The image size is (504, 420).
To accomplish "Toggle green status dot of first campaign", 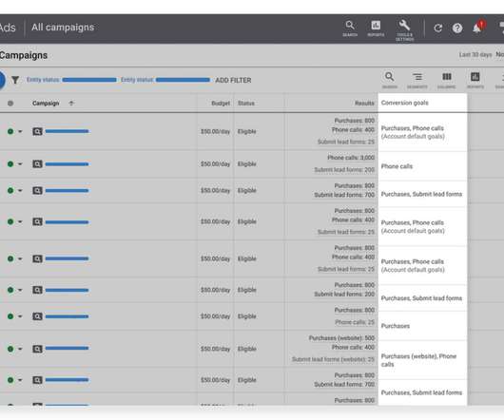I will tap(10, 131).
